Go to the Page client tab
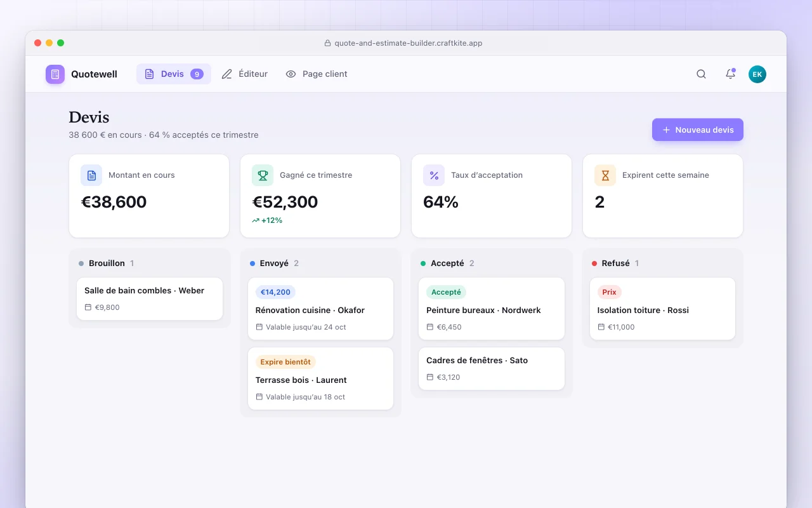This screenshot has width=812, height=508. 317,74
